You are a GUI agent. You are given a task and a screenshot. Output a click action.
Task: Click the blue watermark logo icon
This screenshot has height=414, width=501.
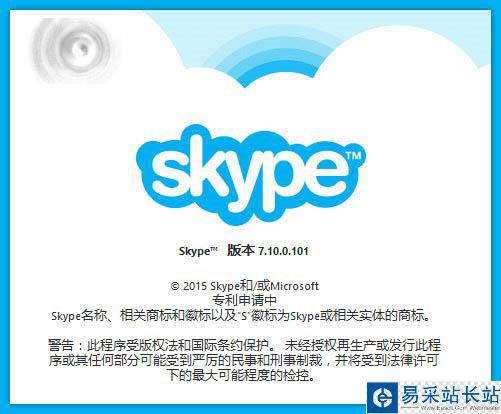tap(382, 397)
